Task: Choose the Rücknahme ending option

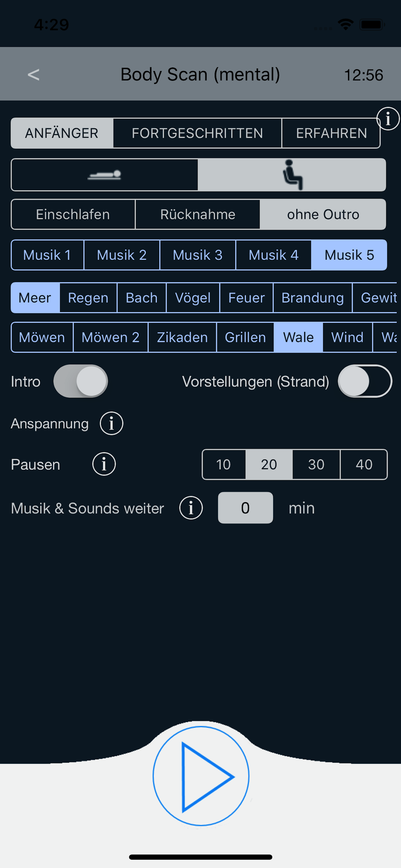Action: click(198, 214)
